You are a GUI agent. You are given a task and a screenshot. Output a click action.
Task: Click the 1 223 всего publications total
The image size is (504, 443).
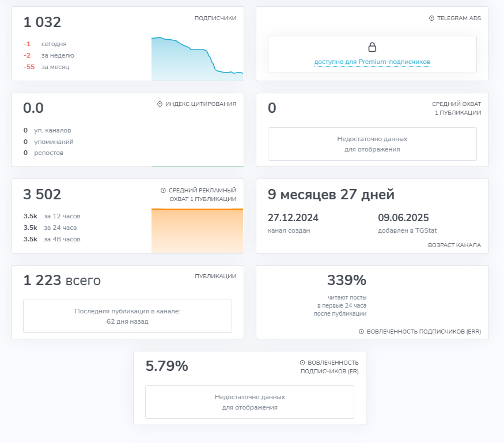coord(62,281)
